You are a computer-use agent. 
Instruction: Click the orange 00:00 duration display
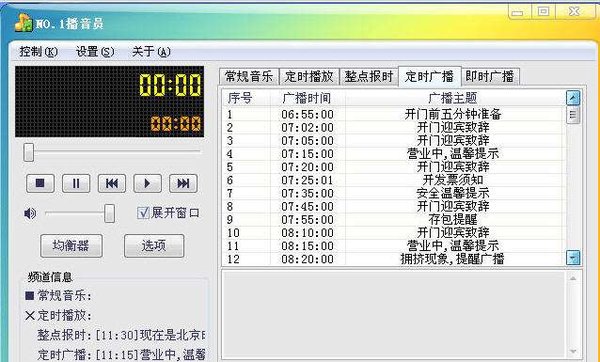[x=176, y=124]
